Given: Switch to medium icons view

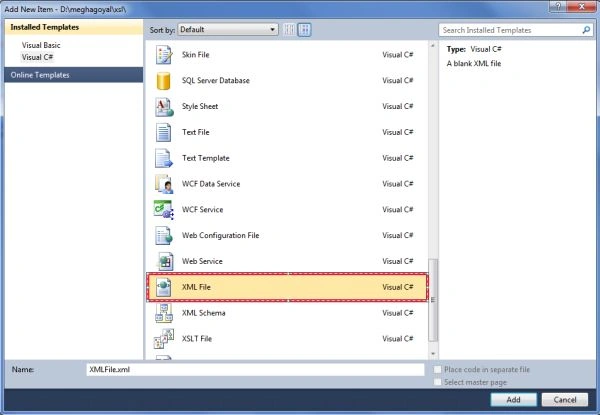Looking at the screenshot, I should [305, 29].
